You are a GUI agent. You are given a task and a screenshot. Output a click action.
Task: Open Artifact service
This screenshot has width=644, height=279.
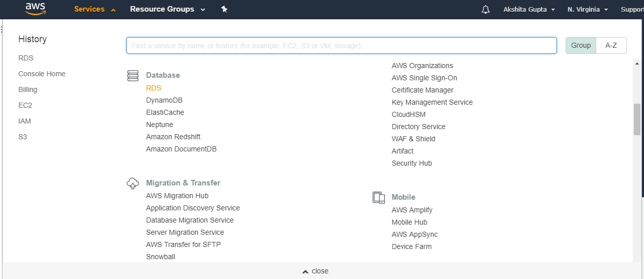pyautogui.click(x=402, y=151)
